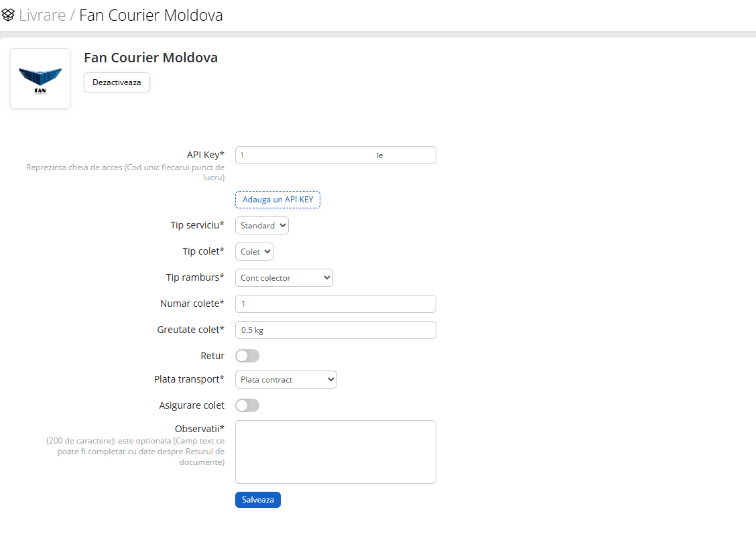Open the Tip colet dropdown
The height and width of the screenshot is (536, 756).
[x=254, y=252]
